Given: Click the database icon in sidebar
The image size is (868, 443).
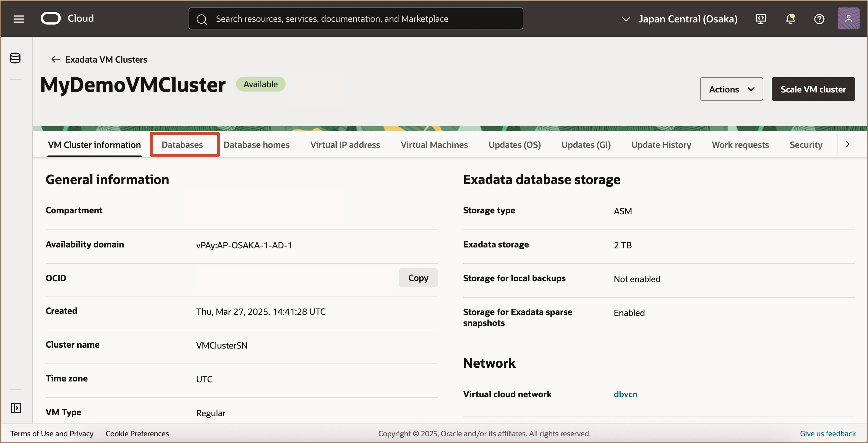Looking at the screenshot, I should point(15,58).
